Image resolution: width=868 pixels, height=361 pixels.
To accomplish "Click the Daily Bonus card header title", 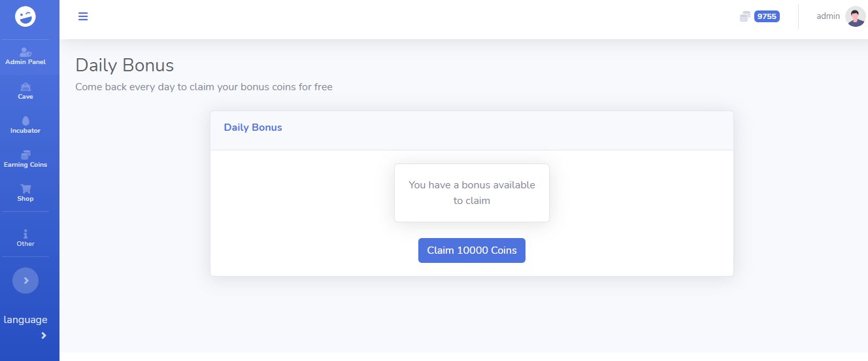I will [x=253, y=128].
